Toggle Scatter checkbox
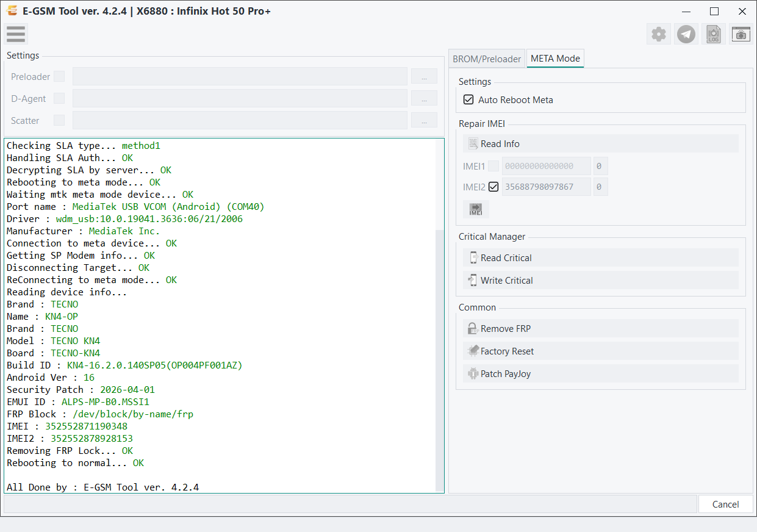The image size is (757, 532). (59, 120)
